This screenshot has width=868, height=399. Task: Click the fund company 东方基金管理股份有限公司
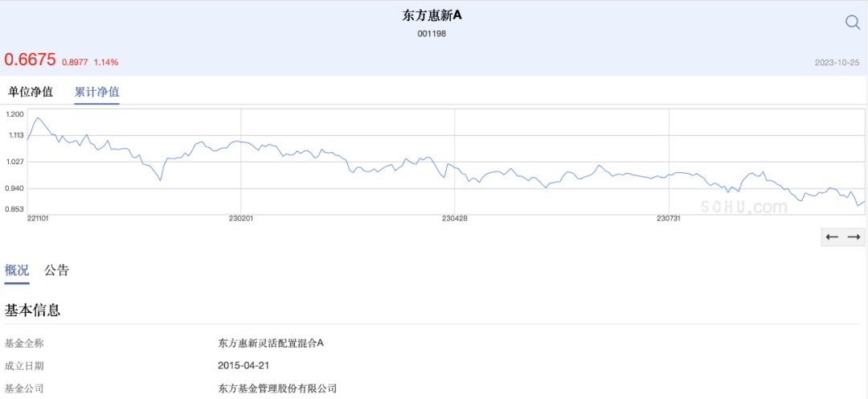(278, 388)
